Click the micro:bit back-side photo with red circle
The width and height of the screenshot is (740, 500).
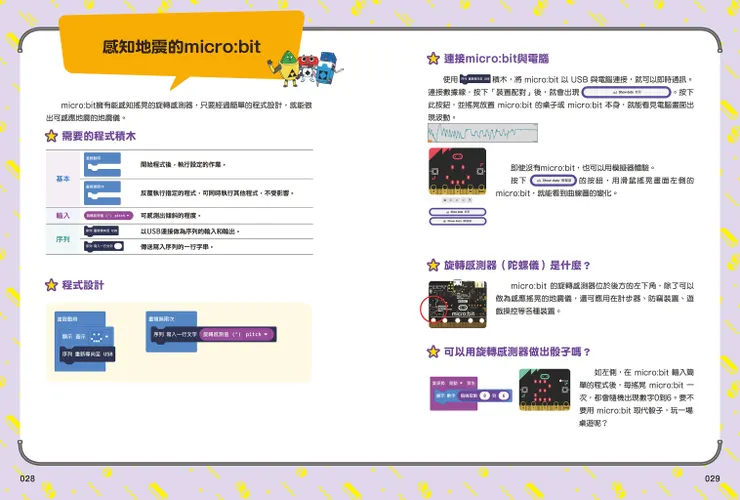tap(457, 305)
